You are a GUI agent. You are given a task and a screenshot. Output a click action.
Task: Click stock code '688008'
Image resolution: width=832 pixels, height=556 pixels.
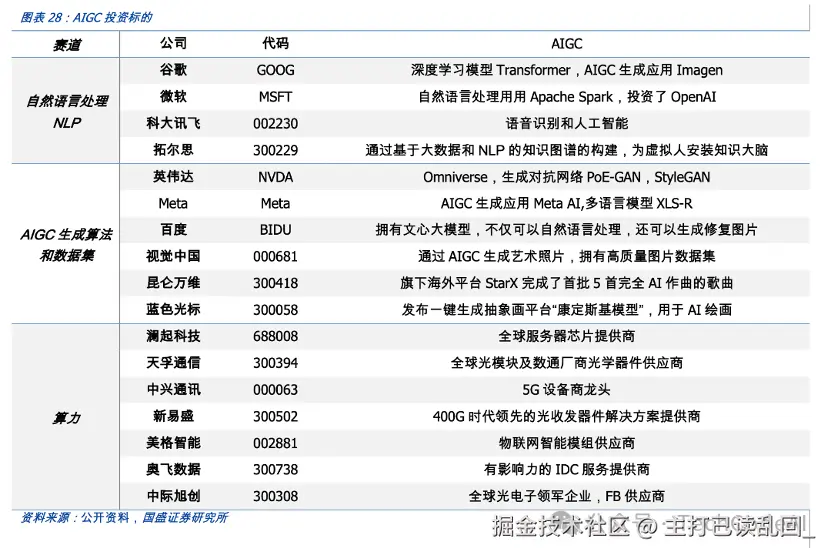pyautogui.click(x=275, y=336)
